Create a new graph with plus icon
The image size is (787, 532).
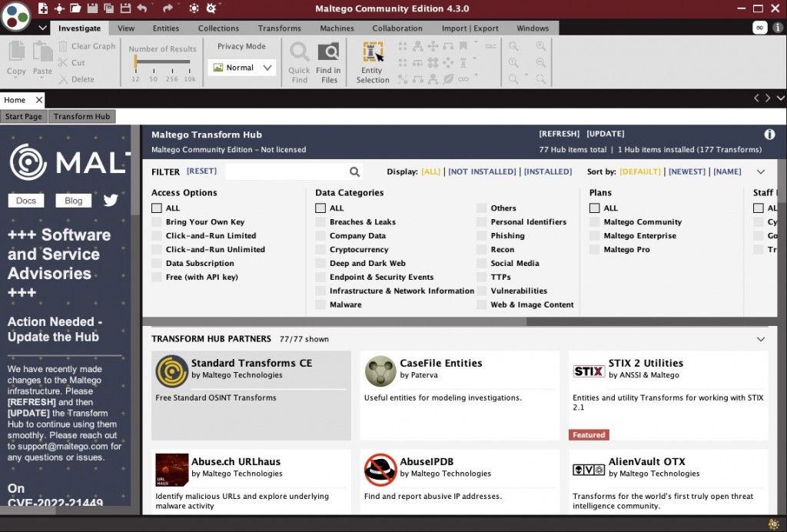click(x=43, y=8)
